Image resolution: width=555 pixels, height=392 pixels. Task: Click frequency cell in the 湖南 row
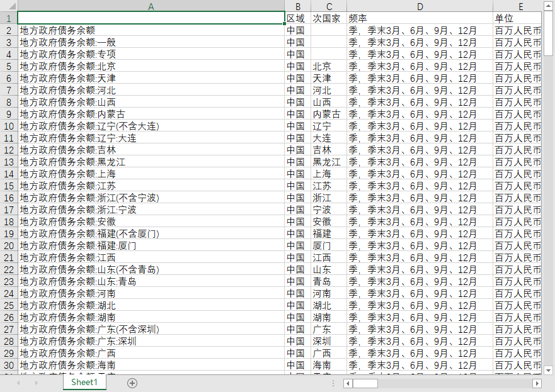click(420, 317)
